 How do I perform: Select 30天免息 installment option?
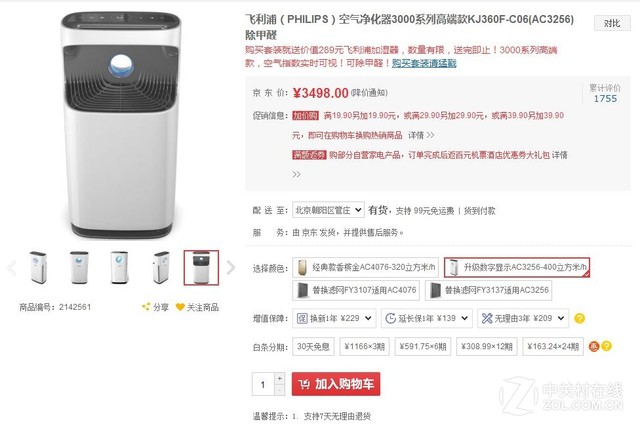click(x=313, y=346)
